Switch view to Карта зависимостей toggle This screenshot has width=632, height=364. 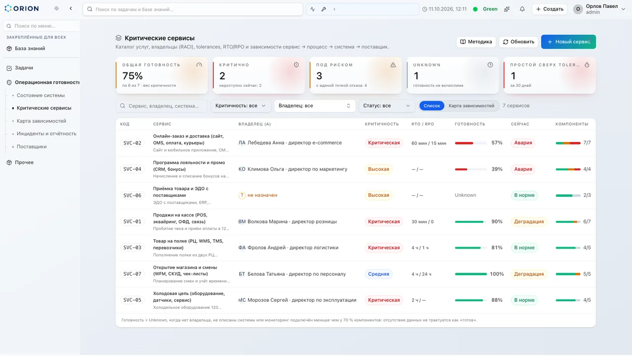pyautogui.click(x=471, y=106)
